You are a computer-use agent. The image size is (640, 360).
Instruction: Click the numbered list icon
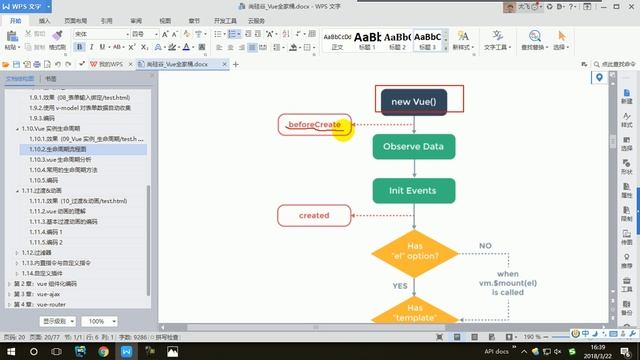click(232, 34)
